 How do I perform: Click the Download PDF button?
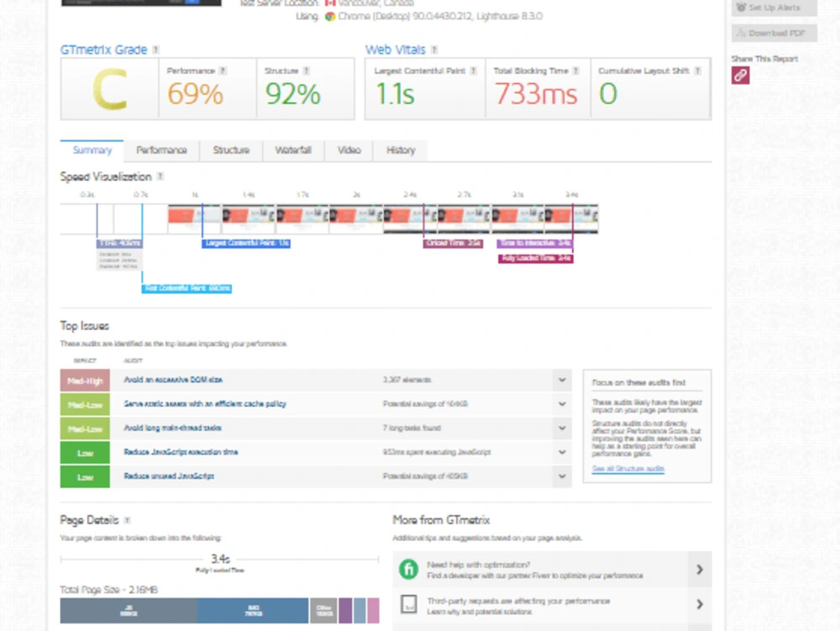[774, 34]
